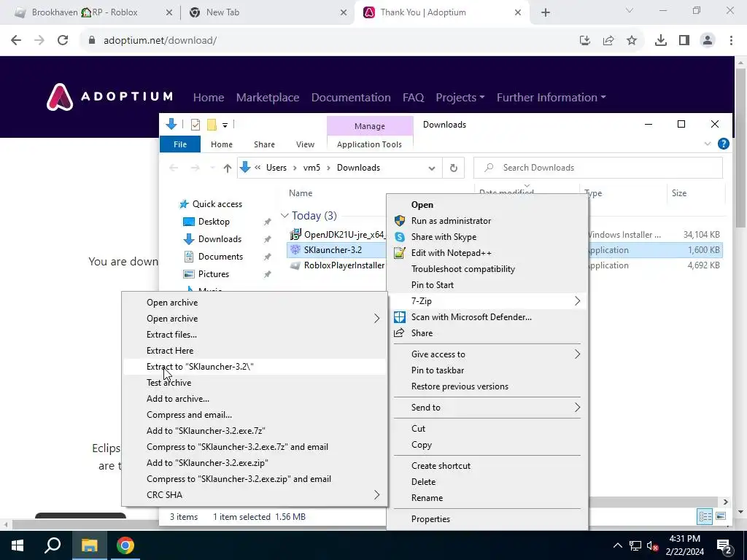
Task: Open a new Chrome tab
Action: pos(546,12)
